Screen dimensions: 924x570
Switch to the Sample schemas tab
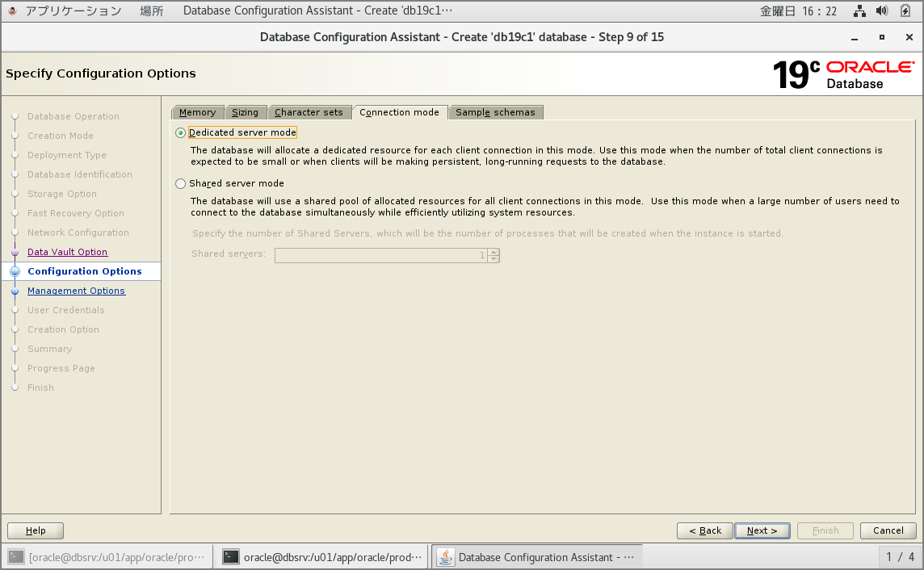[495, 112]
